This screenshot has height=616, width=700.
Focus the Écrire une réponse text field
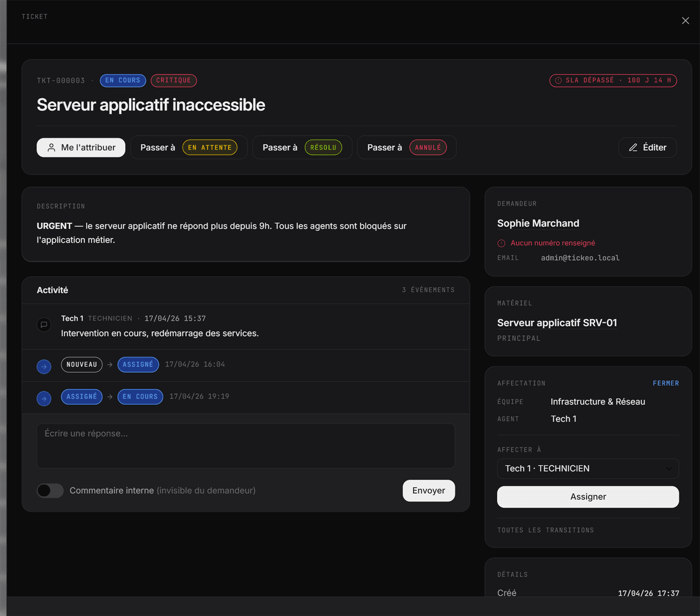coord(246,446)
